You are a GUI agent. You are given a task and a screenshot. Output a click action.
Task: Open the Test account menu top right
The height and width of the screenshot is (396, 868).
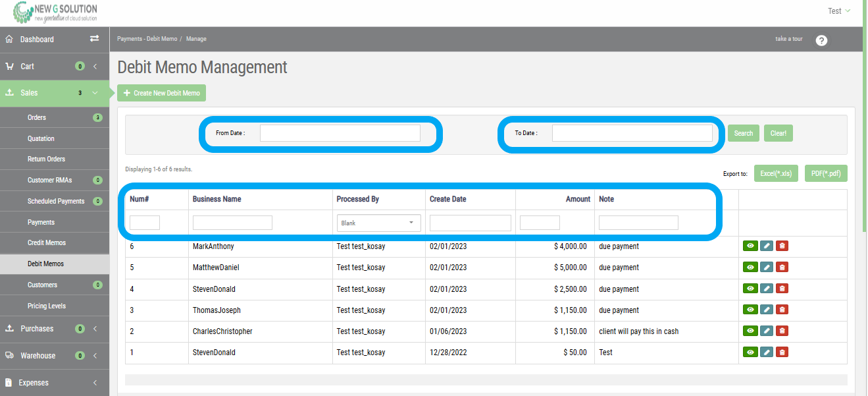coord(838,11)
